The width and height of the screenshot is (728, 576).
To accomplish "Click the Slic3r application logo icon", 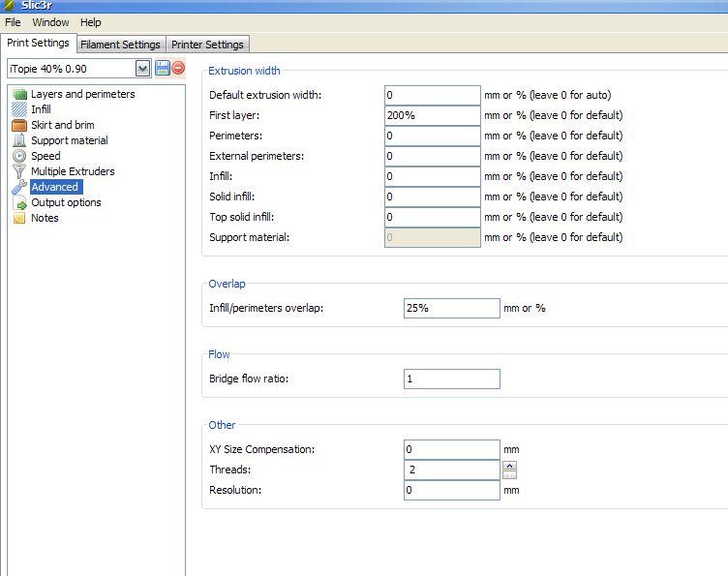I will click(9, 6).
